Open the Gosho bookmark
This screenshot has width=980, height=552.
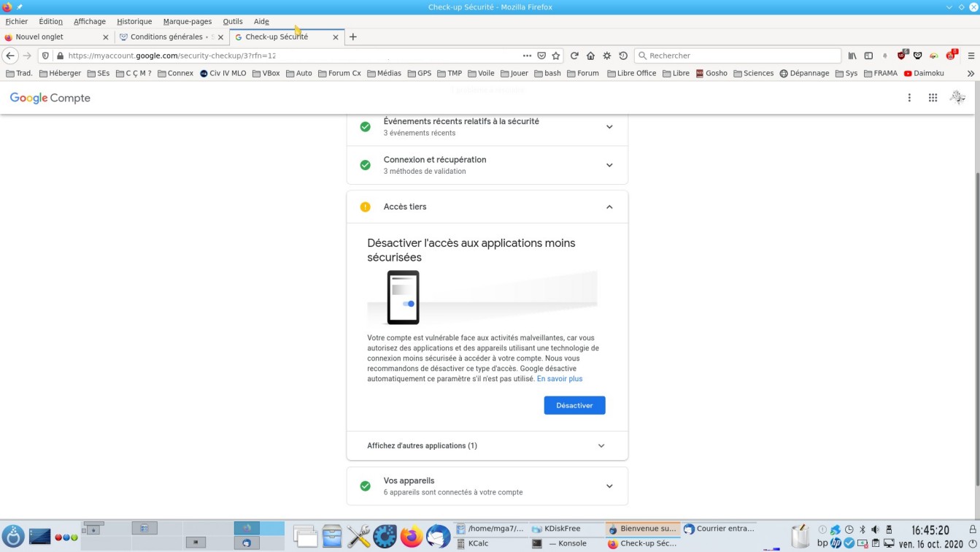[711, 73]
